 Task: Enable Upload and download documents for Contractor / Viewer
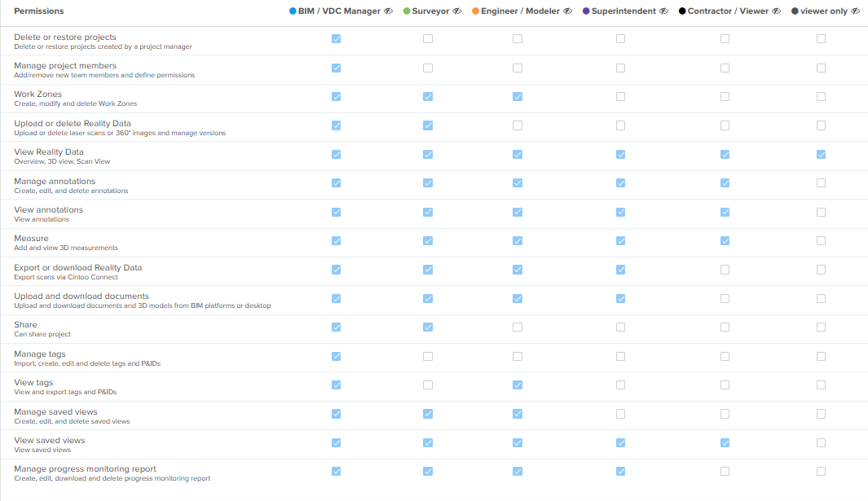pos(725,298)
